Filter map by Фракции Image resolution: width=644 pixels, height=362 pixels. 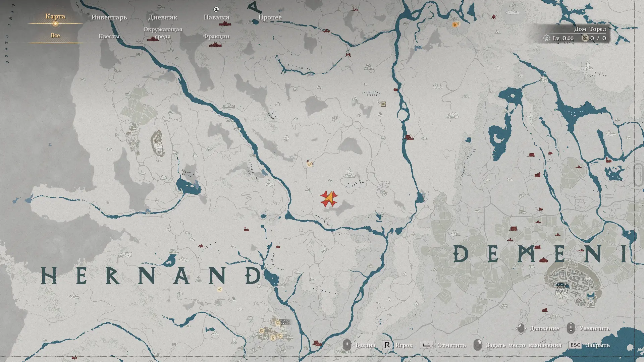pyautogui.click(x=216, y=36)
